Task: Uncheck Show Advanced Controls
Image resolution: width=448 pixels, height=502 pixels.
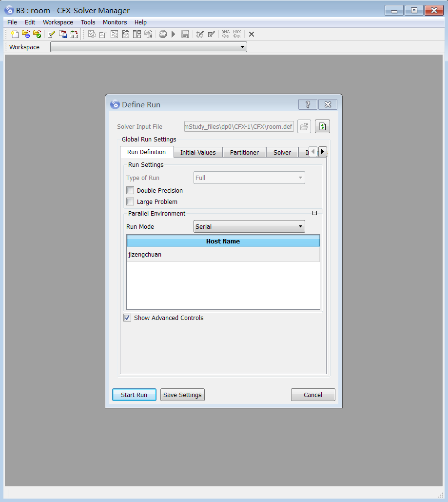Action: 127,318
